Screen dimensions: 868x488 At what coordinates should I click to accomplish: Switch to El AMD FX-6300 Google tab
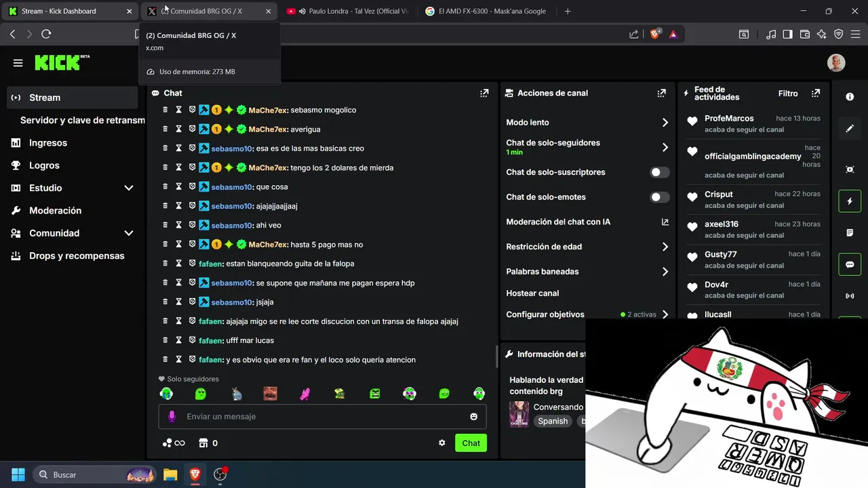point(486,11)
